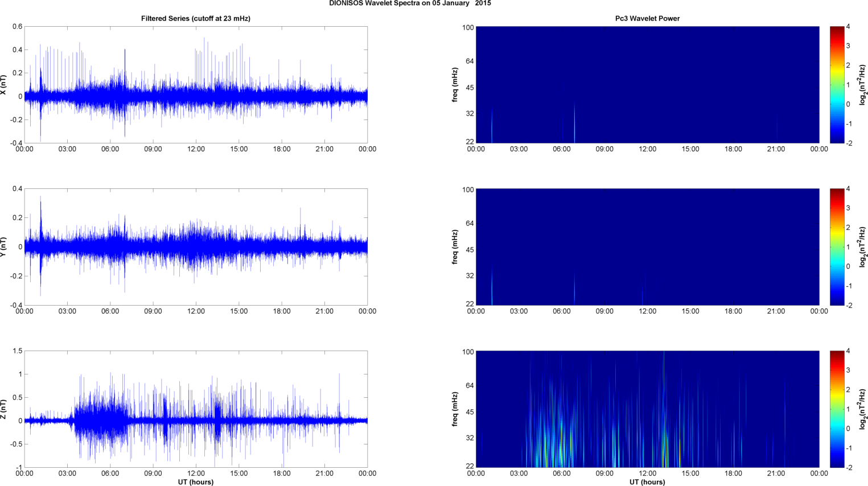Click the 09:00 tick under the X time series

click(x=153, y=149)
